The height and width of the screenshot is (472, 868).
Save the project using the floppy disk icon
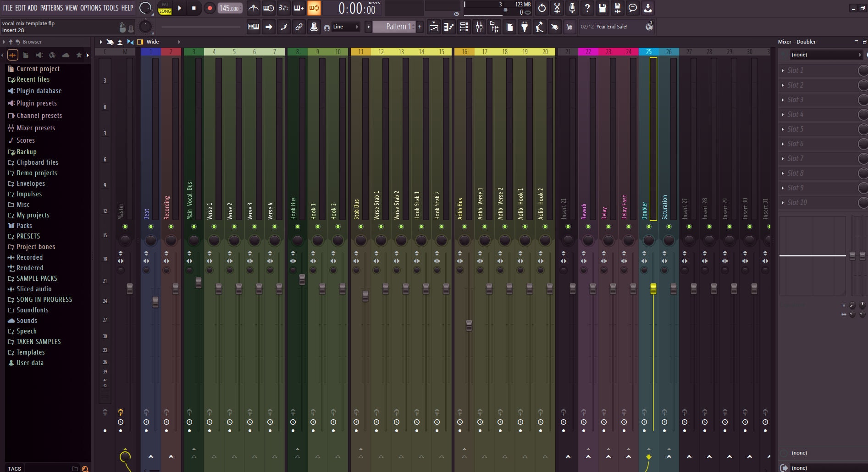coord(603,8)
